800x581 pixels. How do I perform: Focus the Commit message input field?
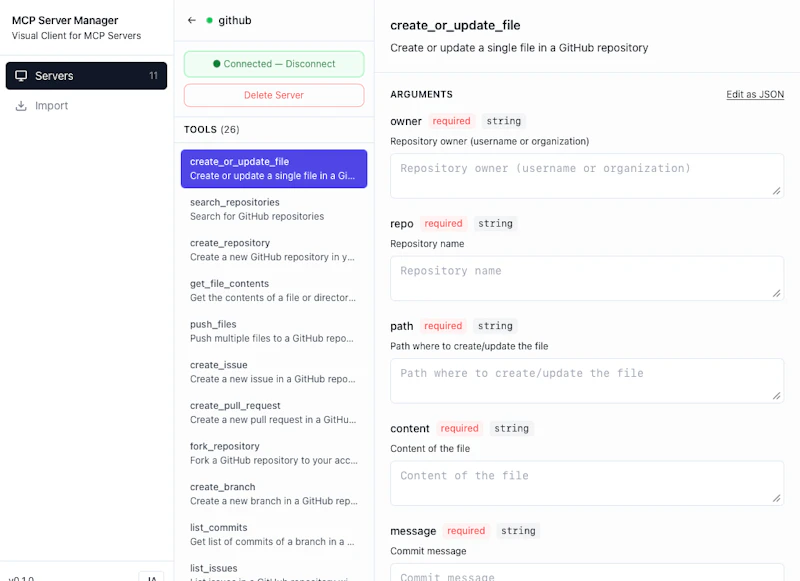pos(587,572)
